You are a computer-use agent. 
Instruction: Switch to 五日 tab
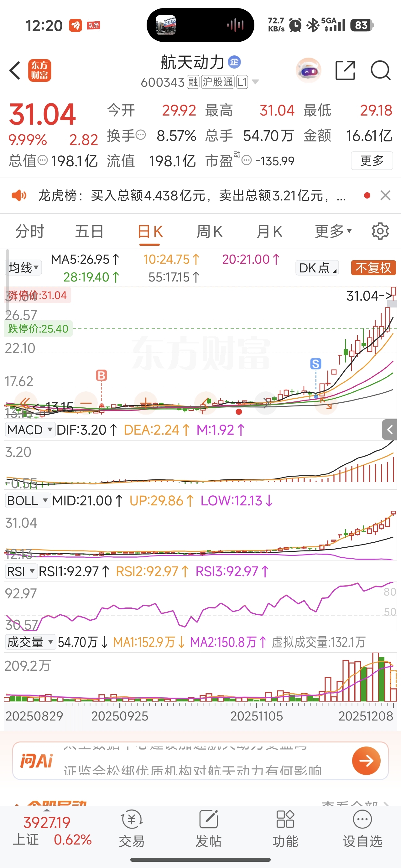click(x=89, y=231)
